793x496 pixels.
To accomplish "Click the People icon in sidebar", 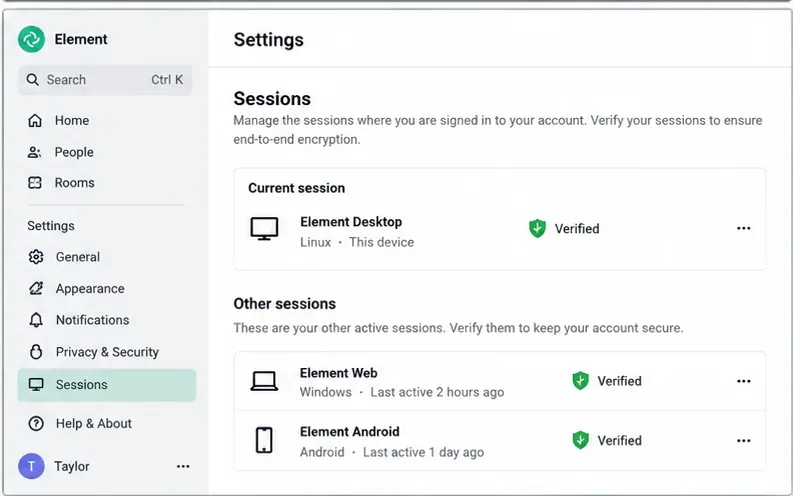I will click(x=34, y=152).
